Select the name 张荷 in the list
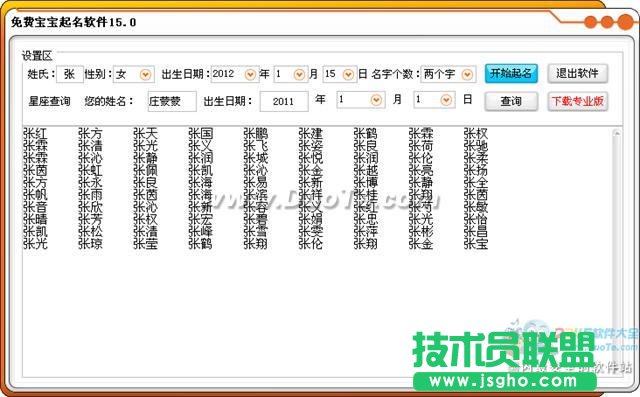This screenshot has width=640, height=397. (421, 146)
